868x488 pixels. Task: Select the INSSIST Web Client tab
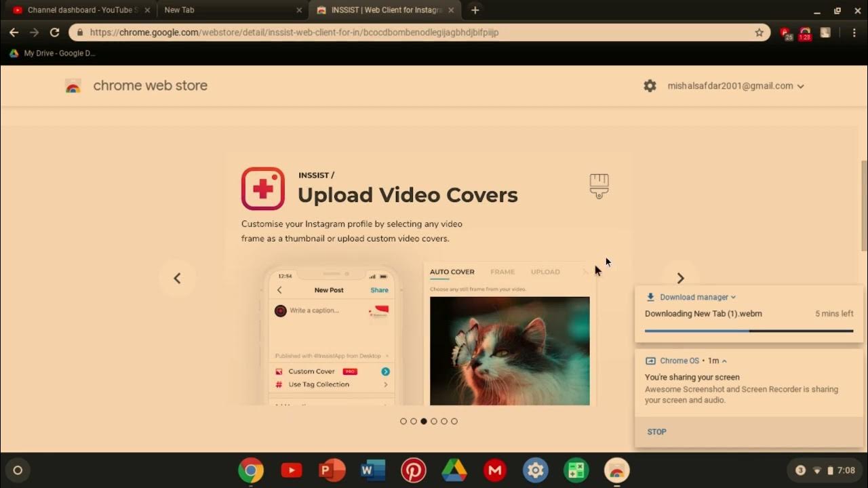(x=384, y=10)
